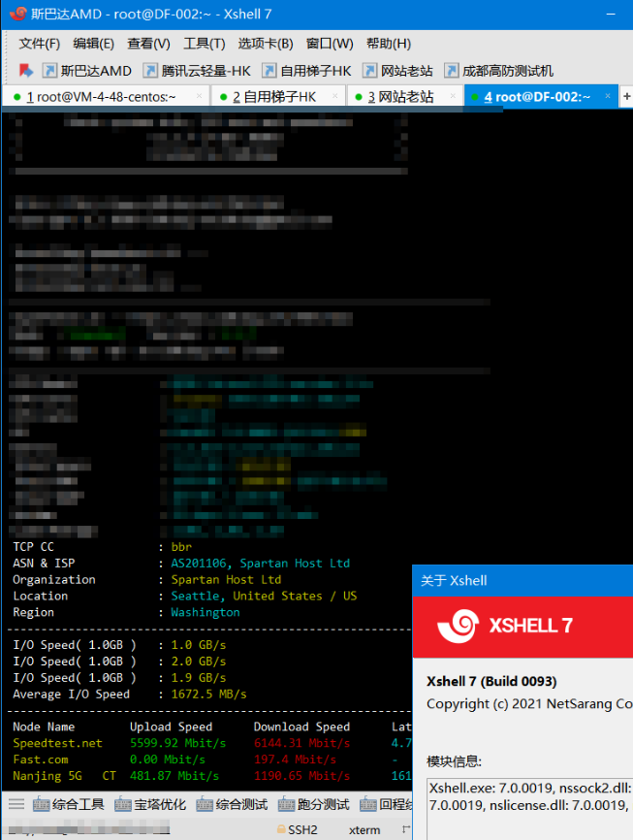Open the 成都高防测试机 session shortcut
Viewport: 633px width, 840px height.
click(x=498, y=71)
